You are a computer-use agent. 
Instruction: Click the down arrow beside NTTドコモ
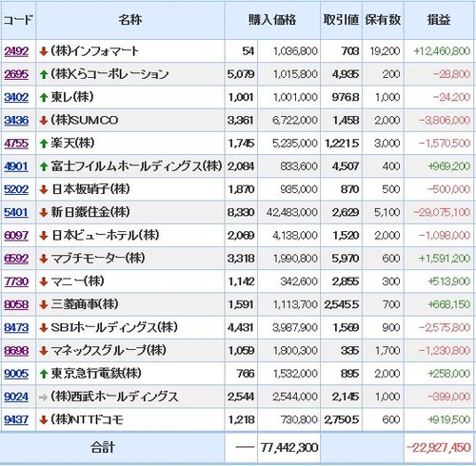click(44, 420)
